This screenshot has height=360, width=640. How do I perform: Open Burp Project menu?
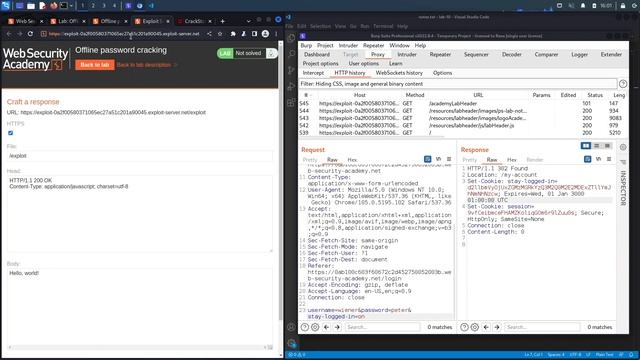(325, 45)
